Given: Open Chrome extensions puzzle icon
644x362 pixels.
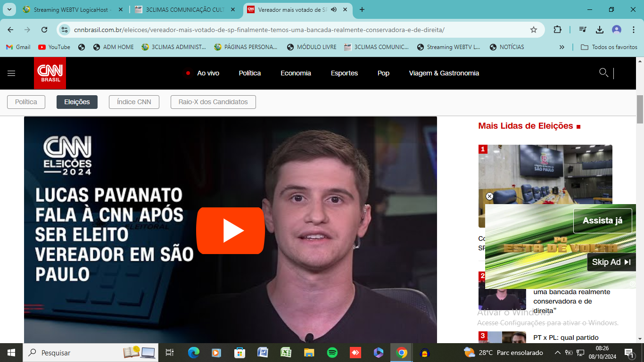Looking at the screenshot, I should pyautogui.click(x=557, y=30).
